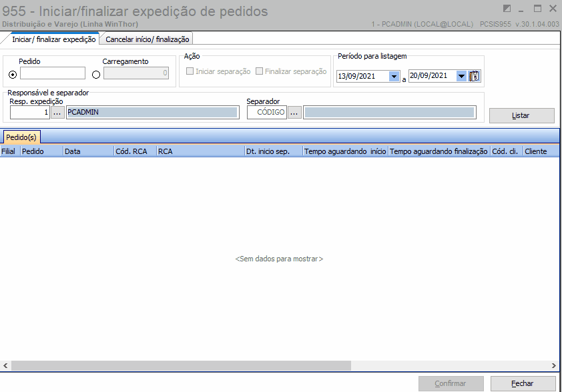Image resolution: width=562 pixels, height=392 pixels.
Task: Click the Fechar button
Action: tap(523, 383)
